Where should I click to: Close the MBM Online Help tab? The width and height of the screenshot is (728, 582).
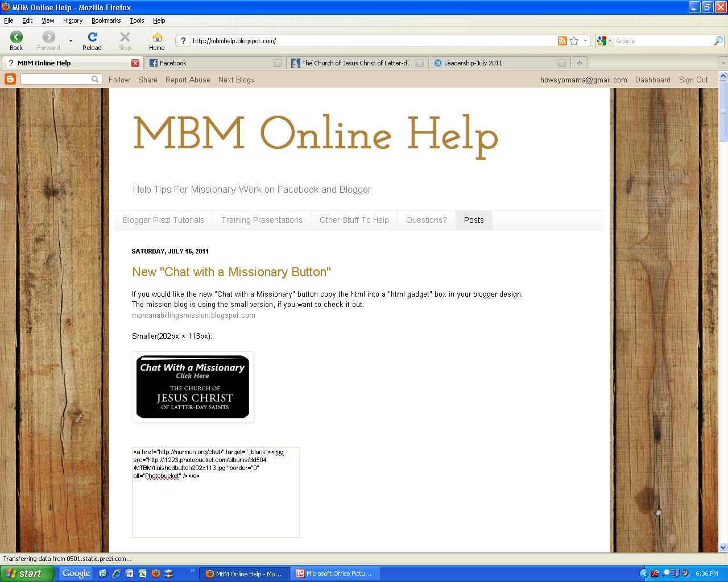(135, 63)
